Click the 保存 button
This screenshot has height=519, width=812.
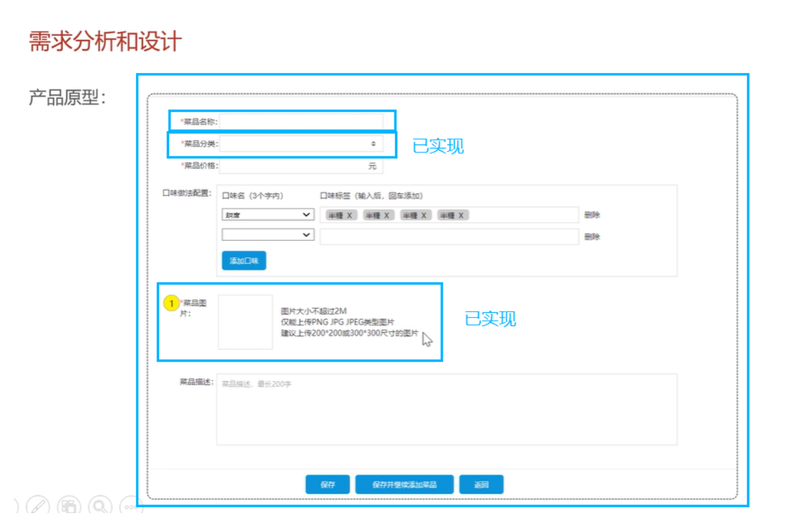(x=327, y=485)
